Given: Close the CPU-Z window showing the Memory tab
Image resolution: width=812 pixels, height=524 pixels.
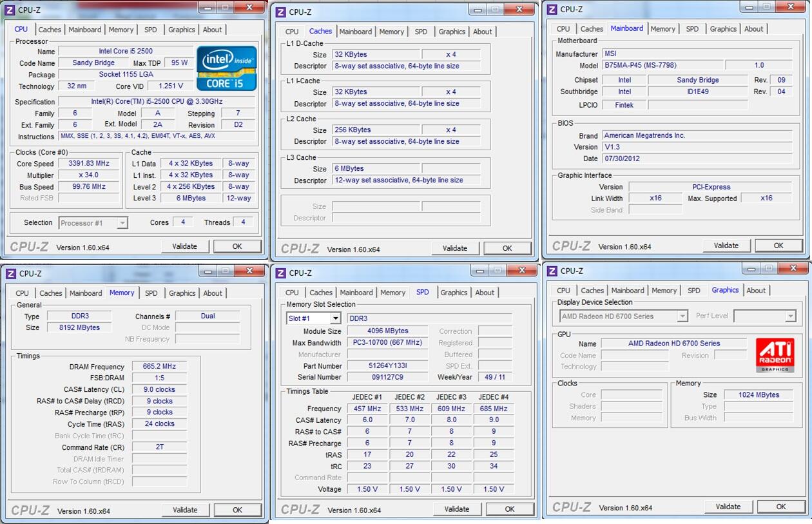Looking at the screenshot, I should (x=249, y=271).
